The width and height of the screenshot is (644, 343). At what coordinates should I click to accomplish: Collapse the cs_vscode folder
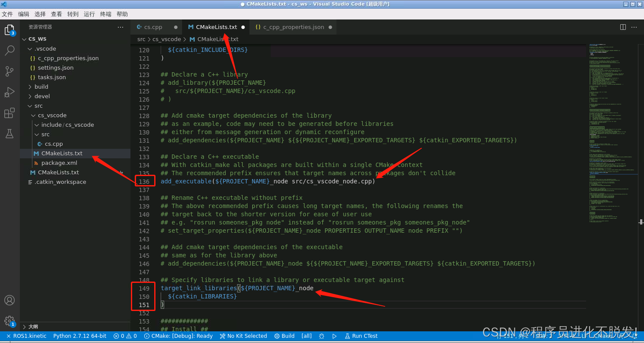coord(75,115)
